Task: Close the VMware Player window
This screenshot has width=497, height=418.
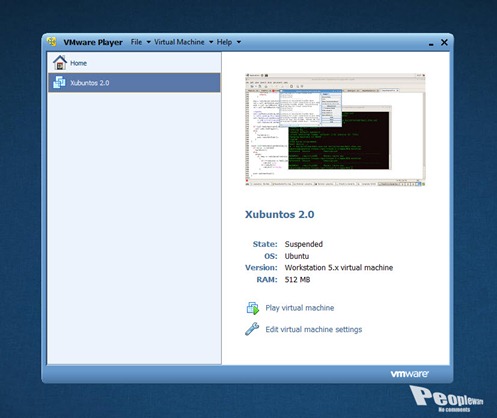Action: tap(444, 42)
